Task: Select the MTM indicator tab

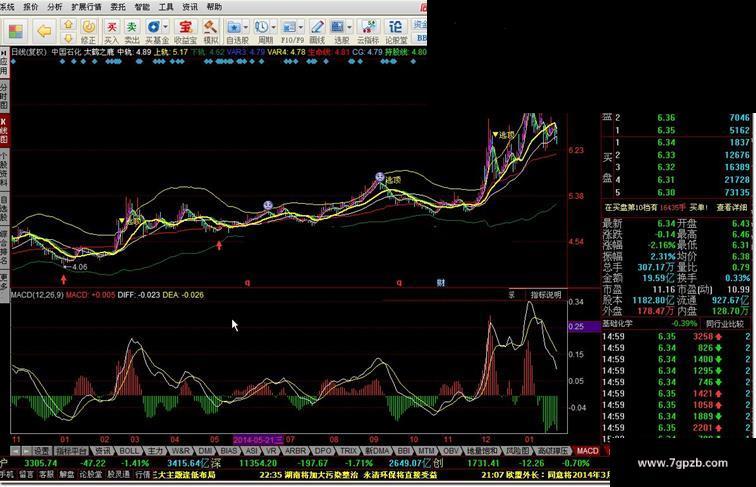Action: 426,451
